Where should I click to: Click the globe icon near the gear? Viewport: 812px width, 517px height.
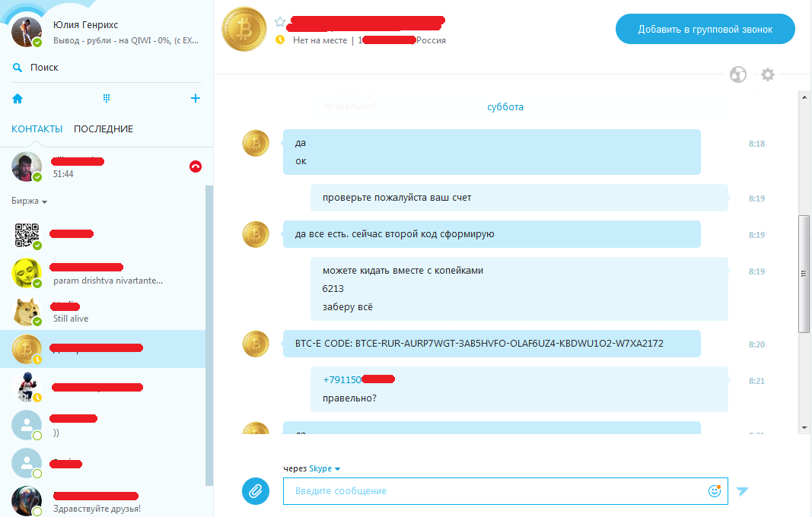pyautogui.click(x=738, y=75)
